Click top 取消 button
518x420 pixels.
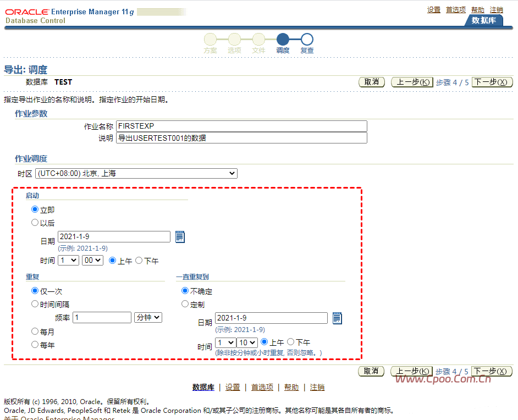[x=372, y=82]
